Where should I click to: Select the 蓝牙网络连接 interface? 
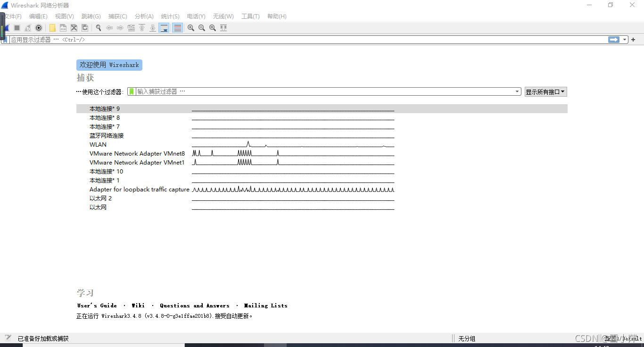[322, 136]
